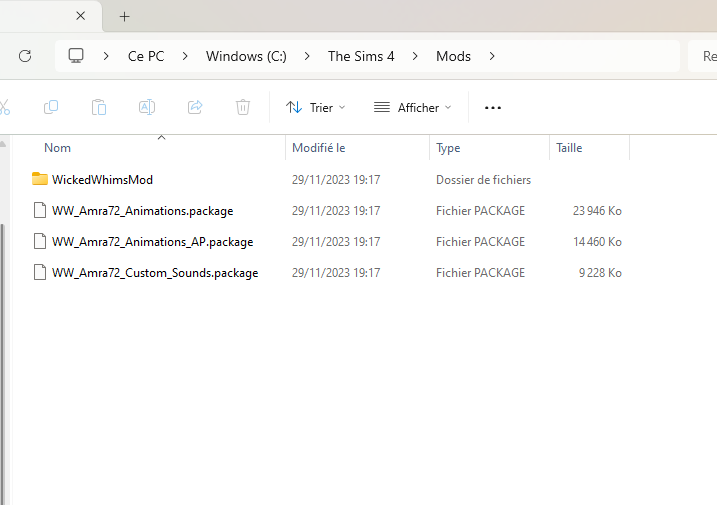This screenshot has height=505, width=717.
Task: Sort by Nom column header
Action: coord(57,148)
